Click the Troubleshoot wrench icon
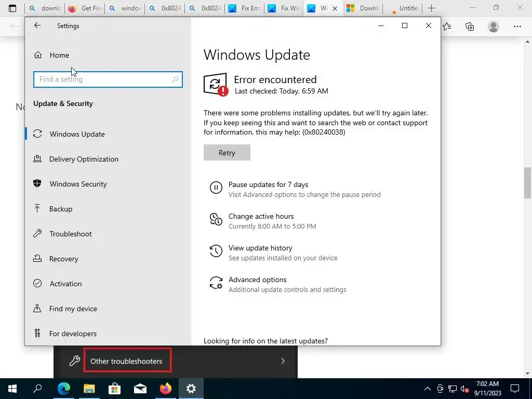This screenshot has height=399, width=532. pyautogui.click(x=37, y=233)
